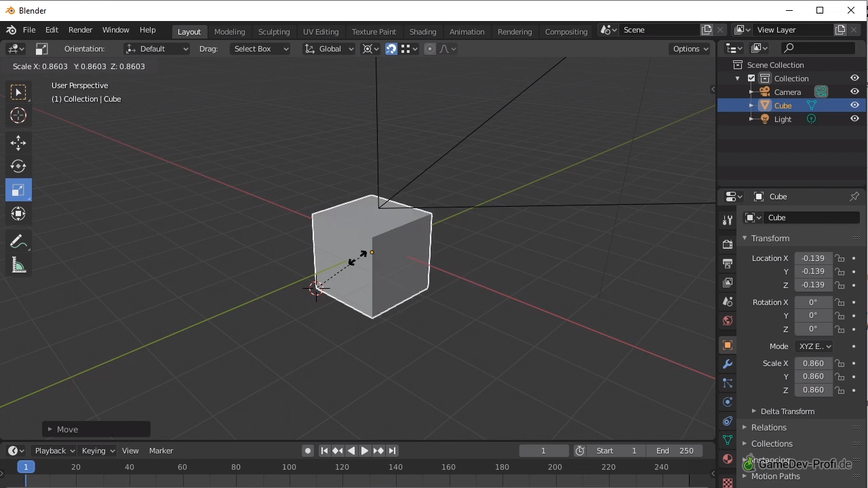Click the Scale X value field
Viewport: 868px width, 488px height.
click(813, 363)
